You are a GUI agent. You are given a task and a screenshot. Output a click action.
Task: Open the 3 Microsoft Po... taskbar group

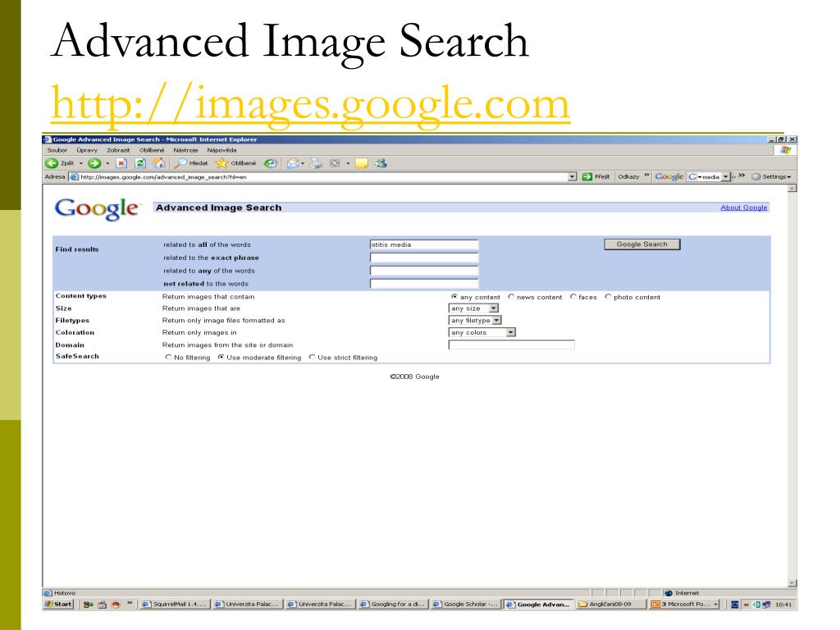pos(685,605)
